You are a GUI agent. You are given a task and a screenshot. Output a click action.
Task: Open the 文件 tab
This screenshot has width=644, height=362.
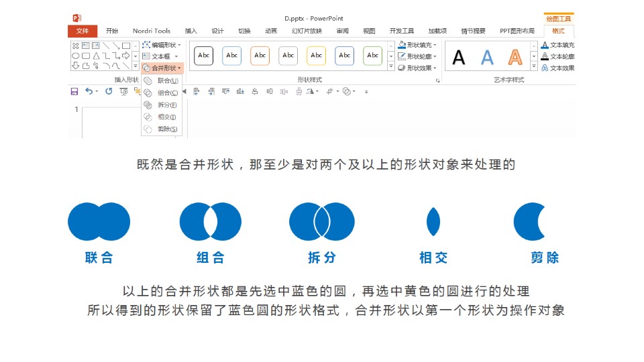pyautogui.click(x=83, y=31)
